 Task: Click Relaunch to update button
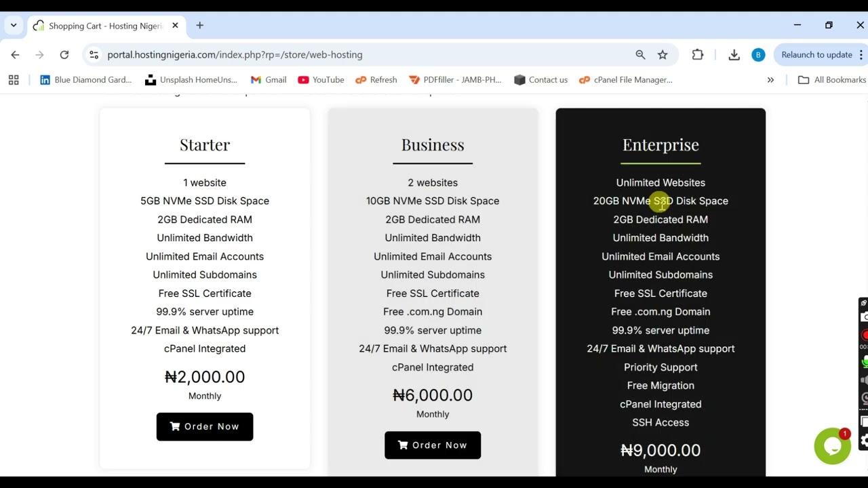coord(816,55)
